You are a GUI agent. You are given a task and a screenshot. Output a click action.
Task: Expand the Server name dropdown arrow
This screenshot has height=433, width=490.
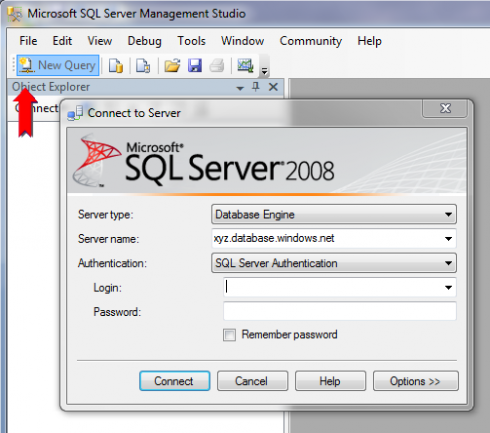(x=448, y=239)
